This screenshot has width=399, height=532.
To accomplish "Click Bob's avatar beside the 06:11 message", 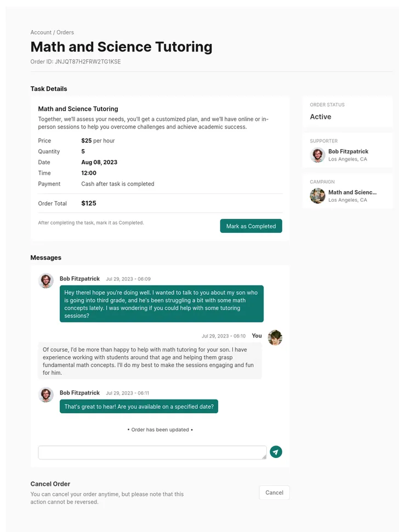I will coord(46,395).
